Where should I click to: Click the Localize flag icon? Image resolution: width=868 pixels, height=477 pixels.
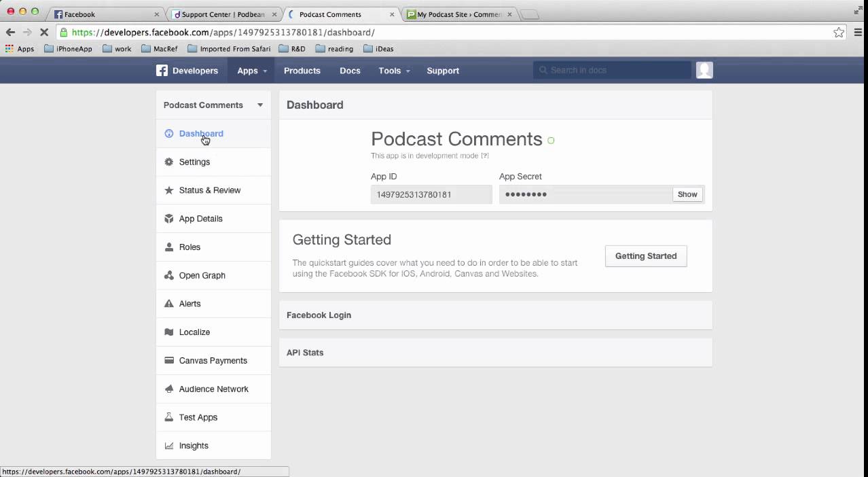tap(169, 332)
